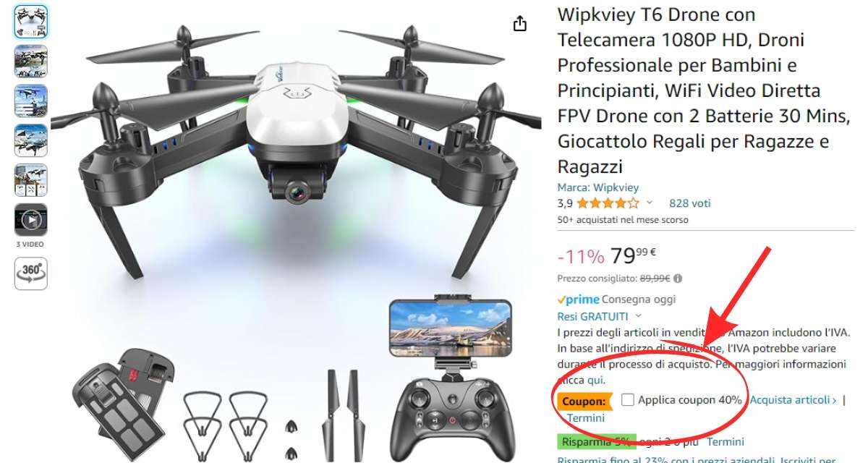Click the share icon above product image
868x463 pixels.
pyautogui.click(x=519, y=24)
